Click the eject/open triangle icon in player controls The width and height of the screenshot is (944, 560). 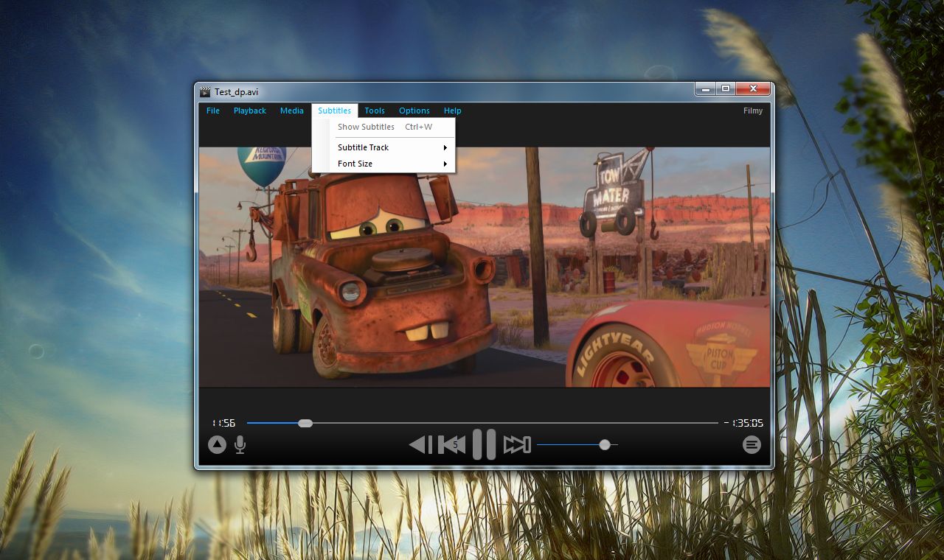click(217, 444)
